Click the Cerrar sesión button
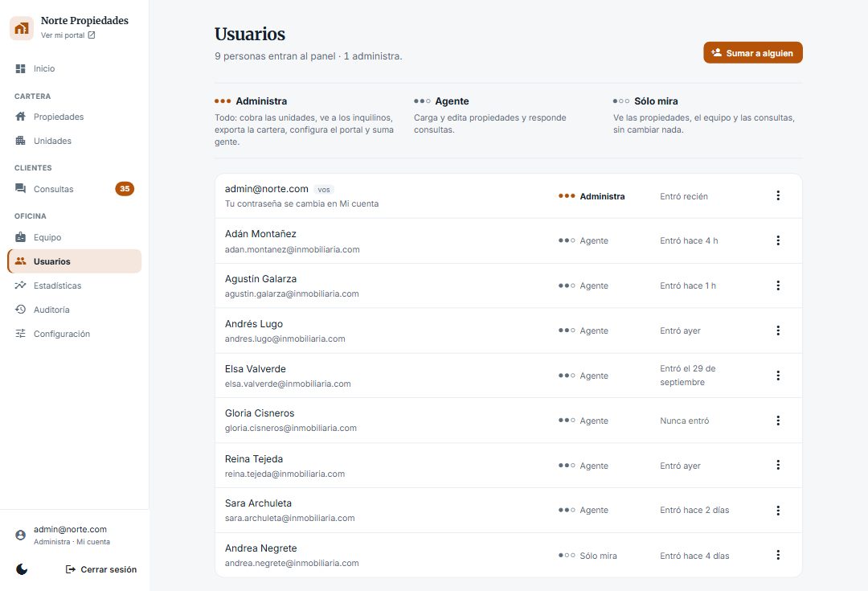The image size is (868, 591). tap(101, 569)
